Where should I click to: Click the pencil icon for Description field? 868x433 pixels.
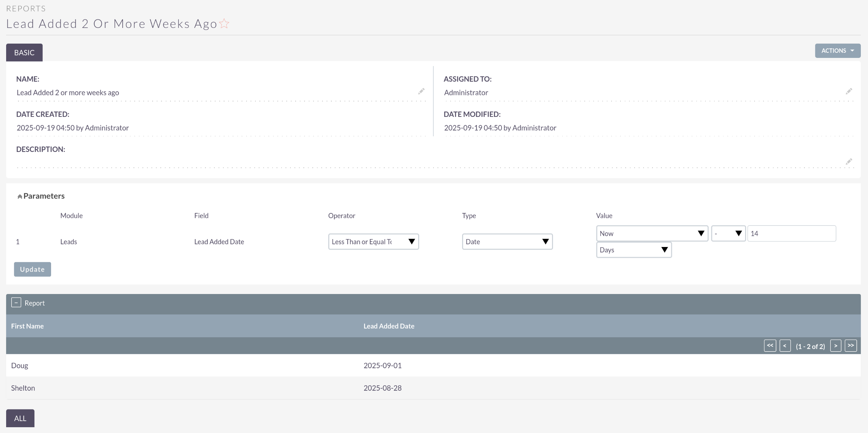[x=849, y=161]
